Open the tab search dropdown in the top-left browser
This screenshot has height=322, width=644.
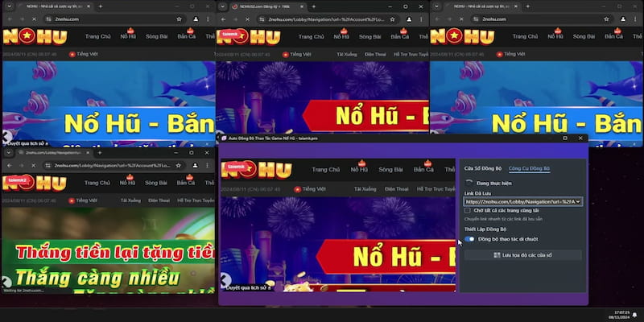pyautogui.click(x=8, y=6)
